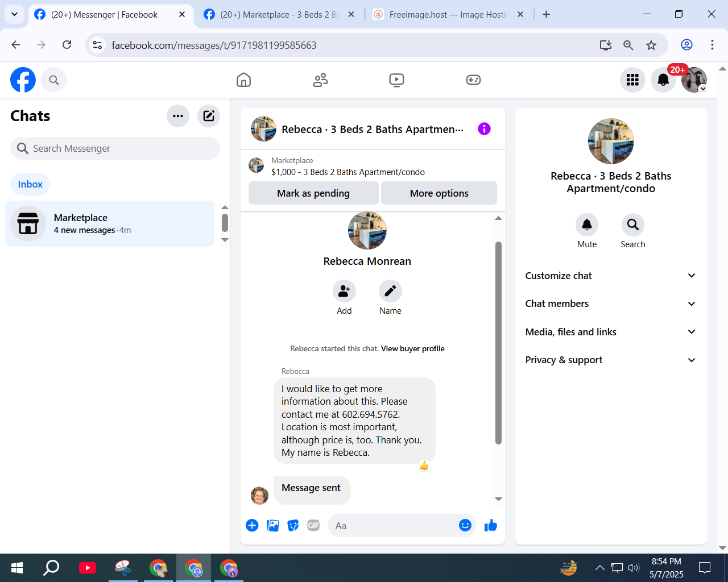Click Rebecca Monrean's profile picture in chat
Screen dimensions: 728x582
(x=367, y=231)
